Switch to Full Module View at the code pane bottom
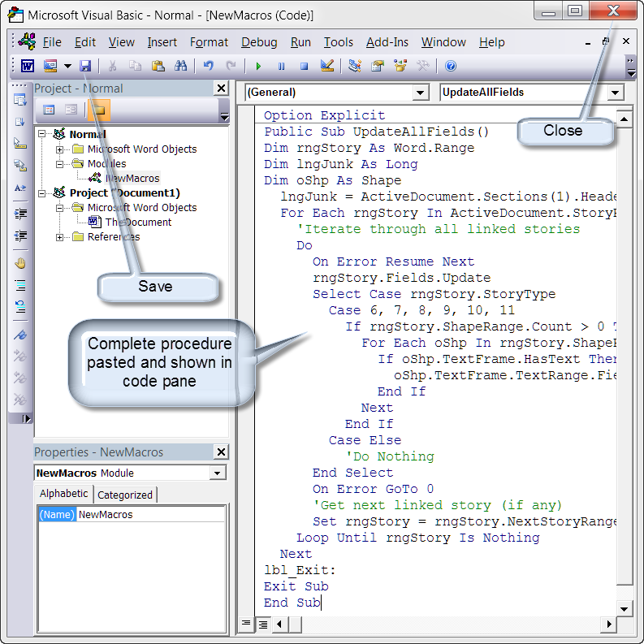This screenshot has width=644, height=644. click(x=263, y=625)
